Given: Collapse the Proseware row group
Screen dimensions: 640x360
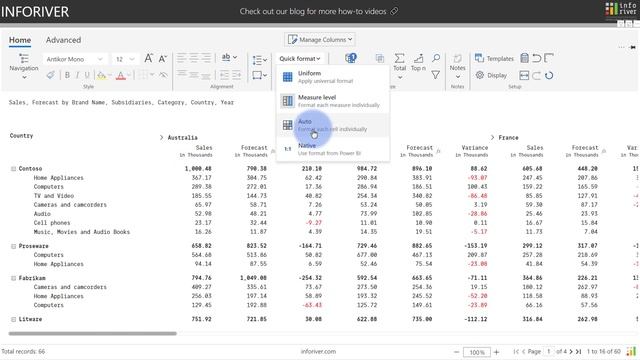Looking at the screenshot, I should pyautogui.click(x=13, y=246).
